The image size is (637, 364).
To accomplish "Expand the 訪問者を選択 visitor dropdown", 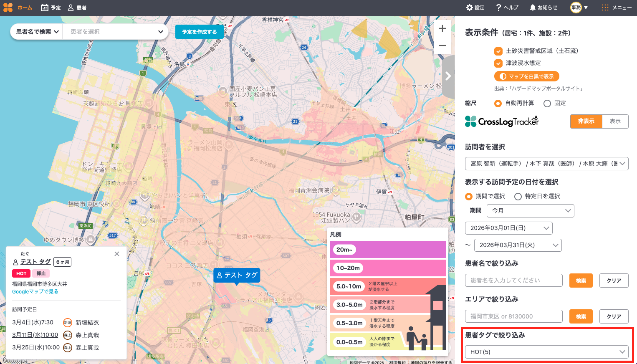I will click(547, 164).
